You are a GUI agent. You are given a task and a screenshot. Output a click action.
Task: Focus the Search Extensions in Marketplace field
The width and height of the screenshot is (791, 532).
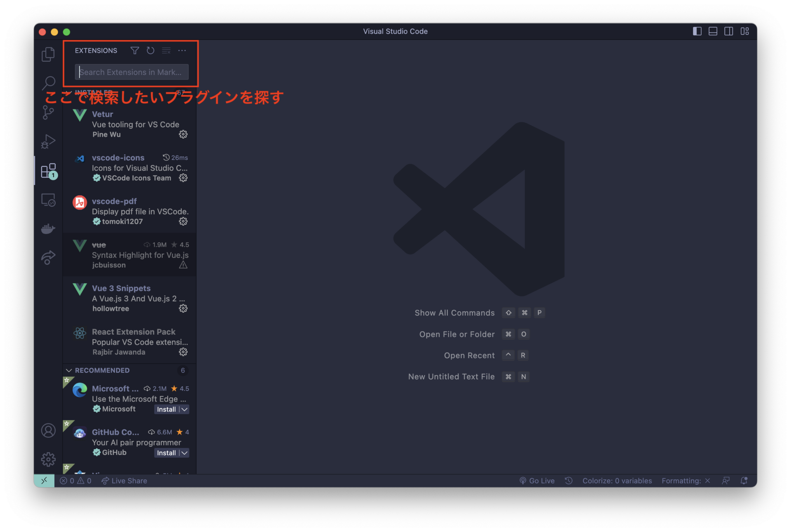tap(132, 72)
